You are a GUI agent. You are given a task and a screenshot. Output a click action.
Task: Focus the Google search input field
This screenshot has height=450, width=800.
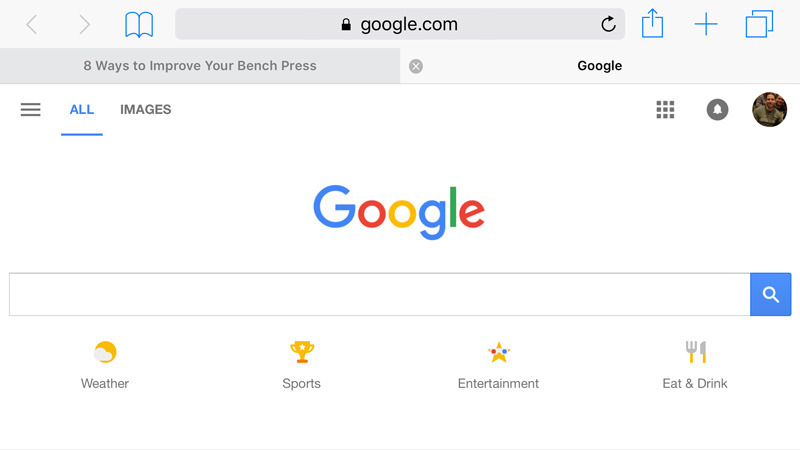(x=380, y=294)
